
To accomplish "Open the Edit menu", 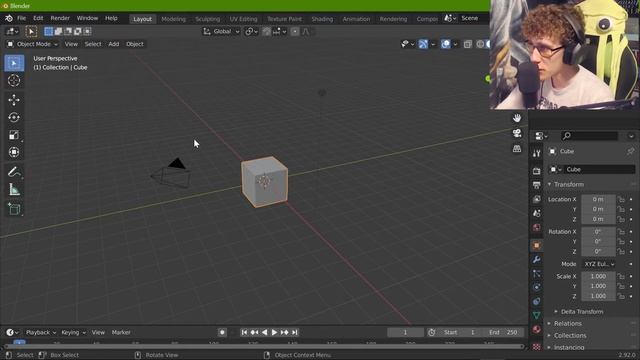I will pyautogui.click(x=38, y=18).
